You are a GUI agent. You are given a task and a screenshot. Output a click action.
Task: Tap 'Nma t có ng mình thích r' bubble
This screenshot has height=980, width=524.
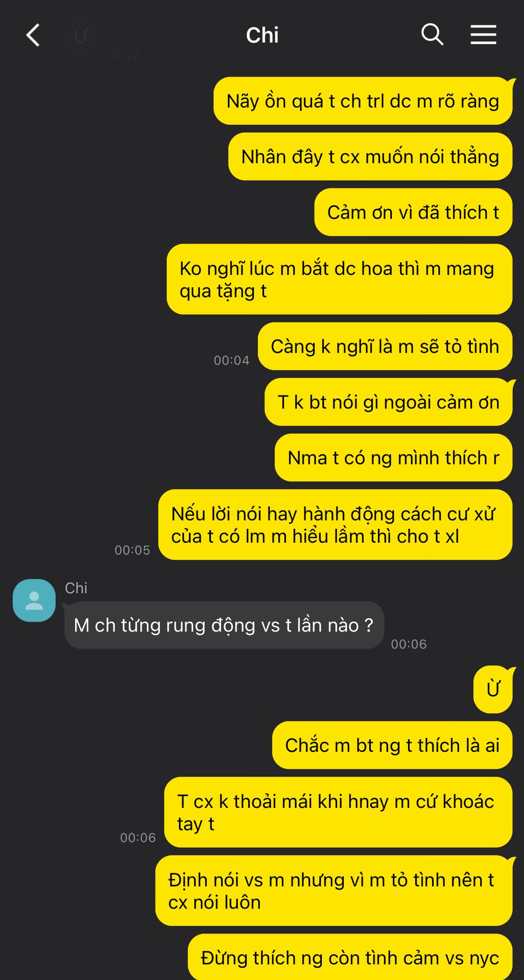pyautogui.click(x=393, y=458)
